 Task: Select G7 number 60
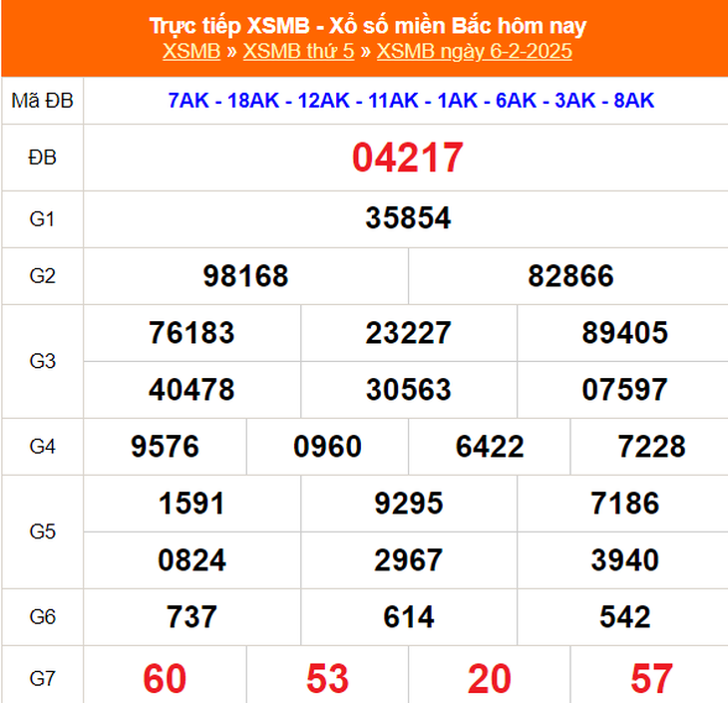coord(165,678)
